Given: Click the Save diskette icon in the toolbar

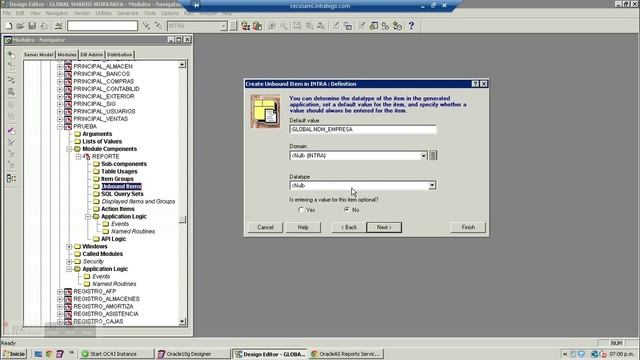Looking at the screenshot, I should [32, 26].
